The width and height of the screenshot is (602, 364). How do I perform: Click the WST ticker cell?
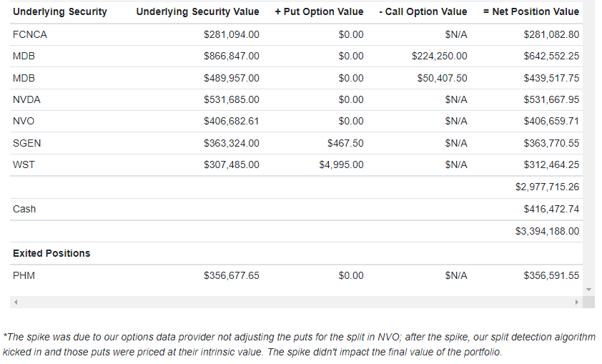coord(24,164)
